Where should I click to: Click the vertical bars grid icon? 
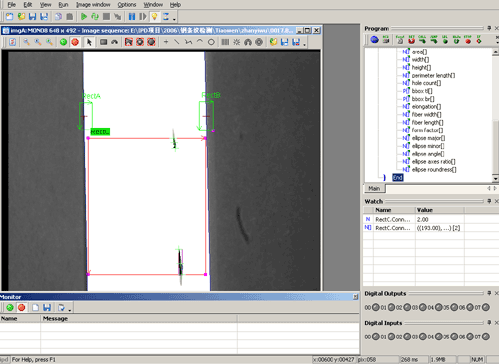tap(225, 42)
